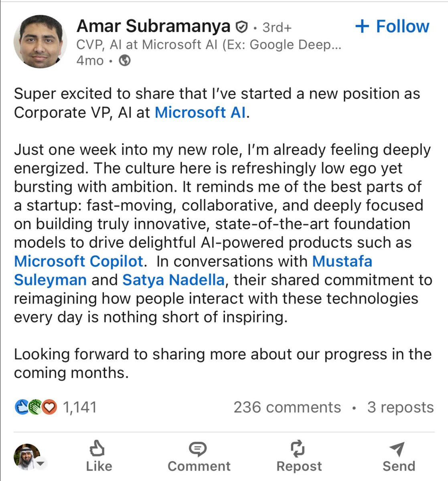Image resolution: width=448 pixels, height=481 pixels.
Task: Open Satya Nadella's mentioned profile
Action: [x=173, y=280]
